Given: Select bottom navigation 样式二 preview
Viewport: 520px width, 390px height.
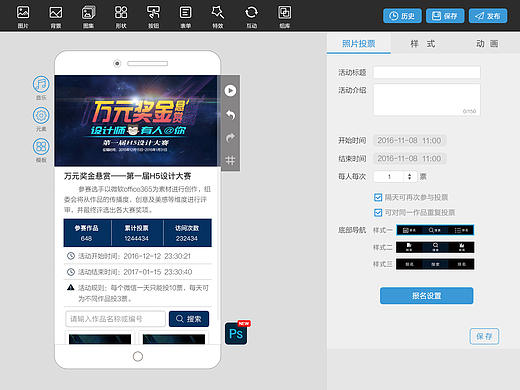Looking at the screenshot, I should point(435,247).
